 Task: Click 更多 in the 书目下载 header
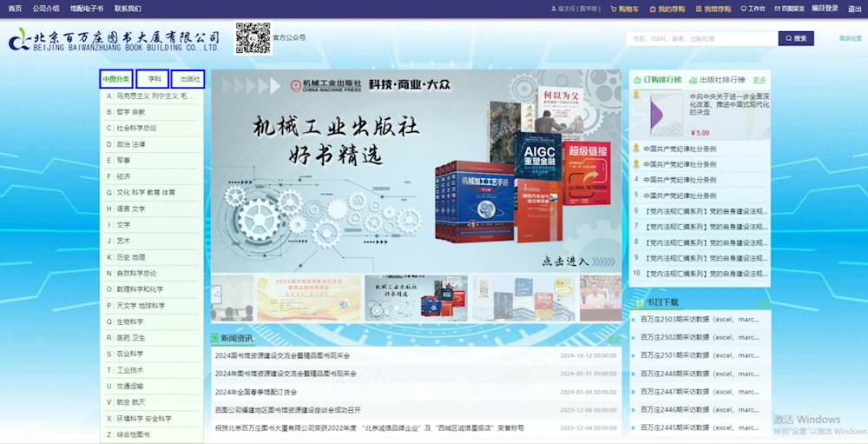[763, 302]
